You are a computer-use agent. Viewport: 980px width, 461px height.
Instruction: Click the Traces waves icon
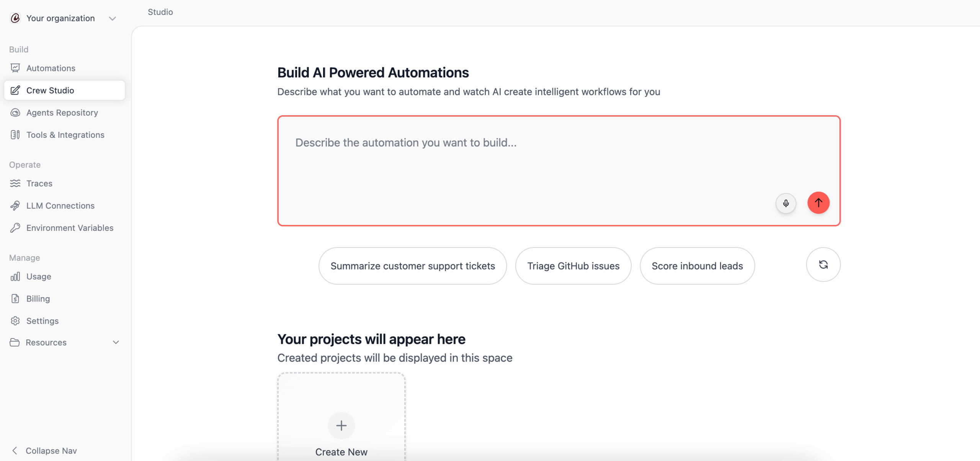pos(15,183)
